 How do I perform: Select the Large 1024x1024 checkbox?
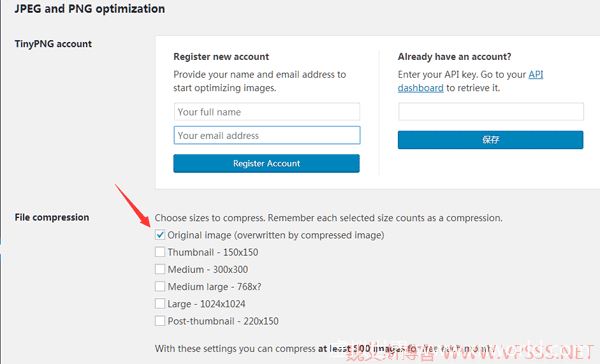pyautogui.click(x=160, y=304)
